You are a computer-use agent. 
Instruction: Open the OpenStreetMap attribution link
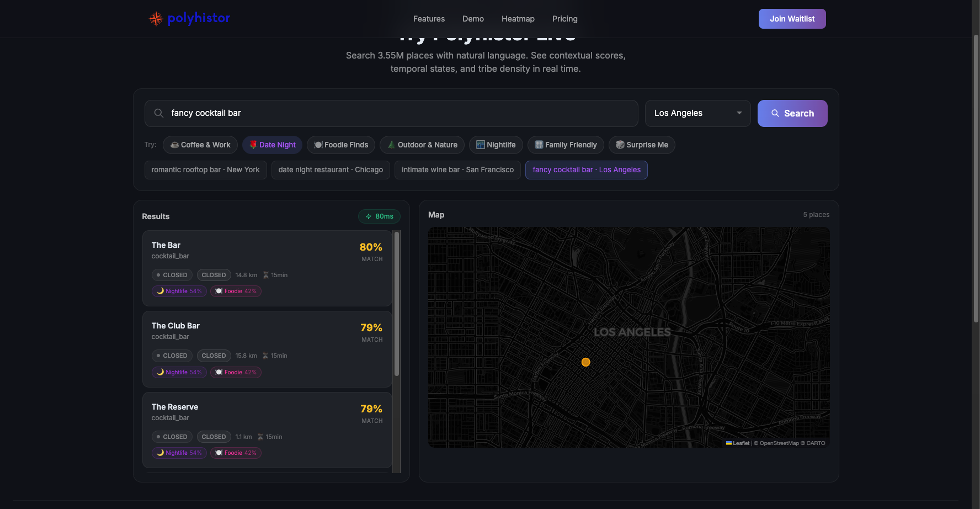pos(779,443)
